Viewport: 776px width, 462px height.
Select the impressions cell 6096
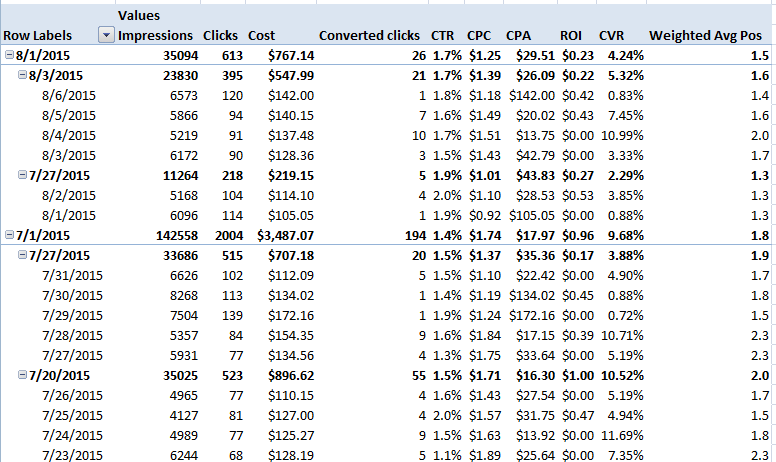coord(184,216)
